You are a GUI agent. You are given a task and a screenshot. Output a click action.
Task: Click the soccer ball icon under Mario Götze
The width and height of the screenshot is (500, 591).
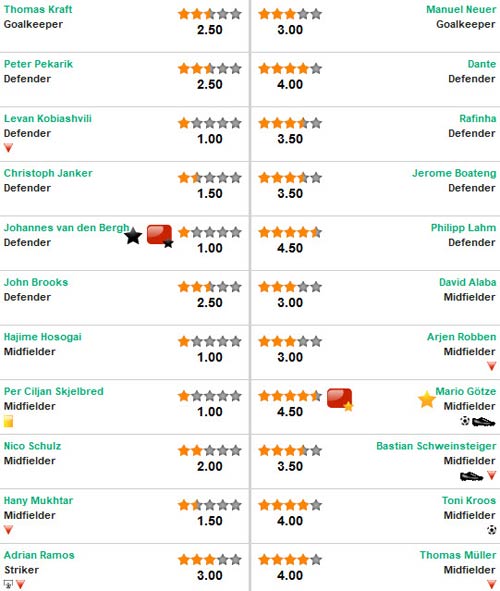[x=465, y=421]
